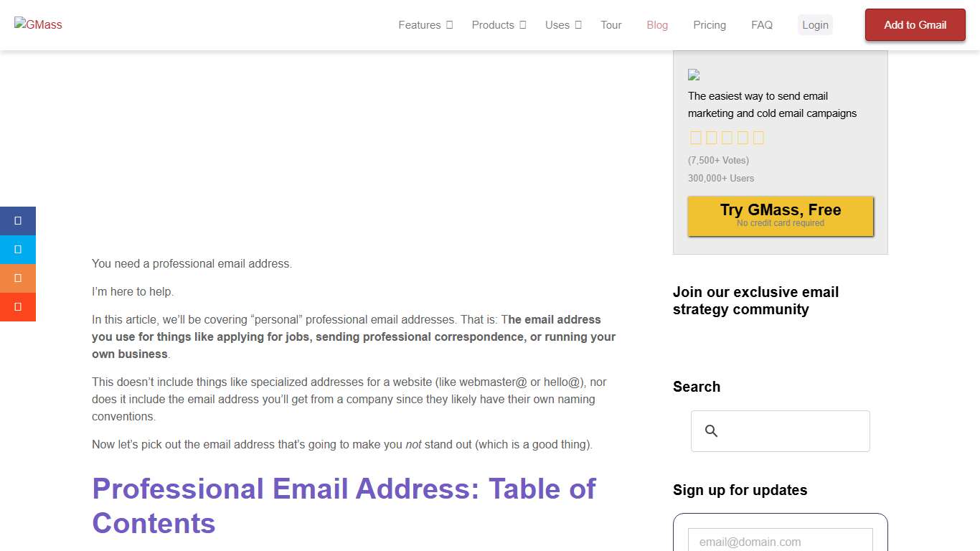View the Pricing page

[710, 24]
